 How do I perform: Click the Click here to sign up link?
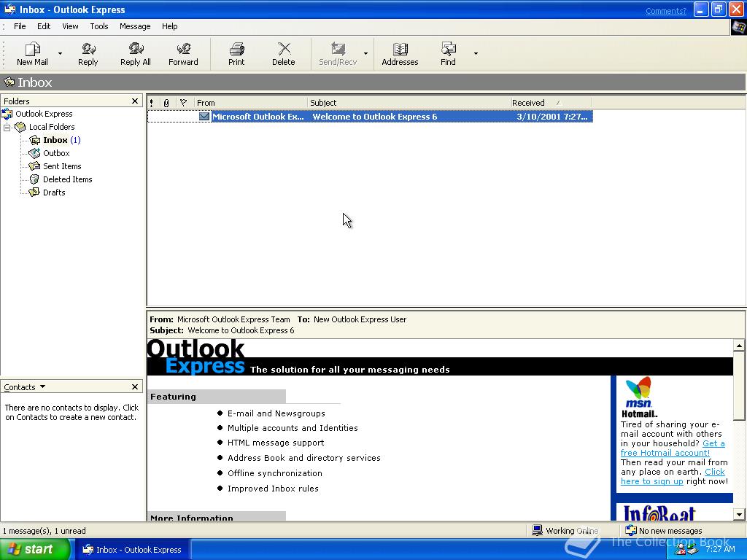[x=672, y=477]
